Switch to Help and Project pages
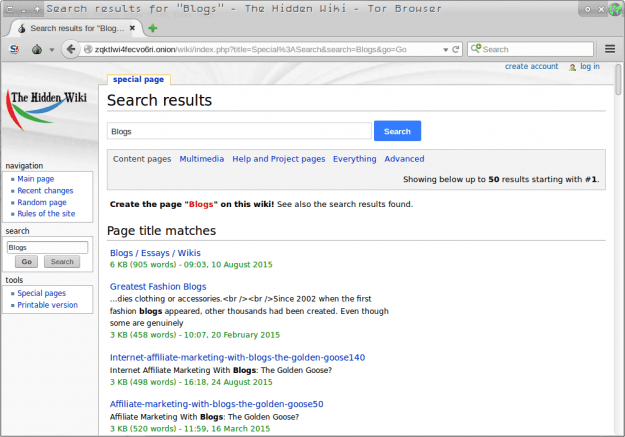The width and height of the screenshot is (625, 437). point(279,159)
